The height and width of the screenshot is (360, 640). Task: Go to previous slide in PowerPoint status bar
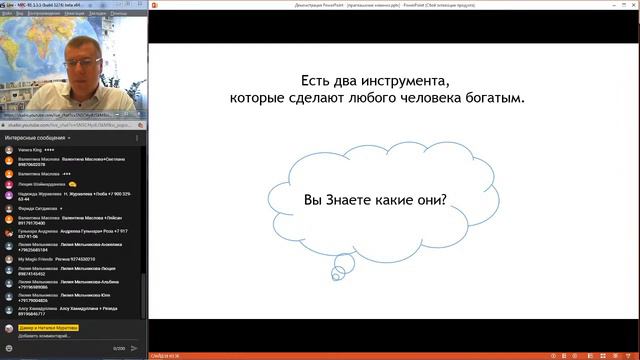(x=553, y=356)
